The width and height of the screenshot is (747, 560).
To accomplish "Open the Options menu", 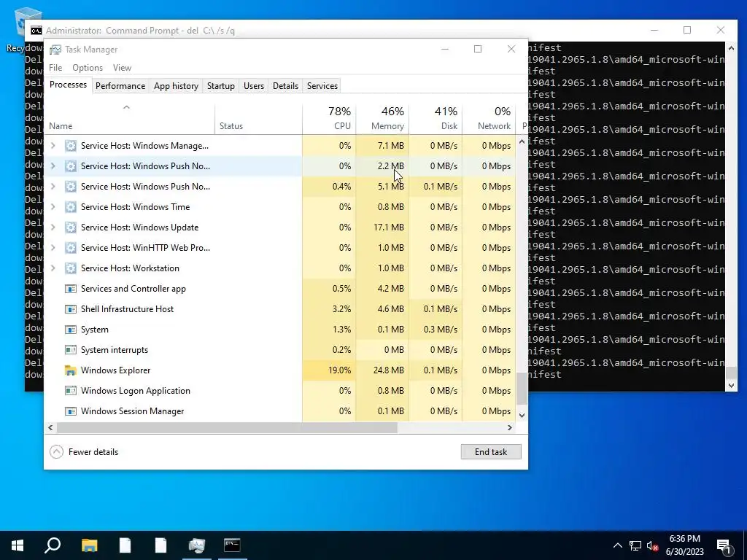I will tap(88, 68).
